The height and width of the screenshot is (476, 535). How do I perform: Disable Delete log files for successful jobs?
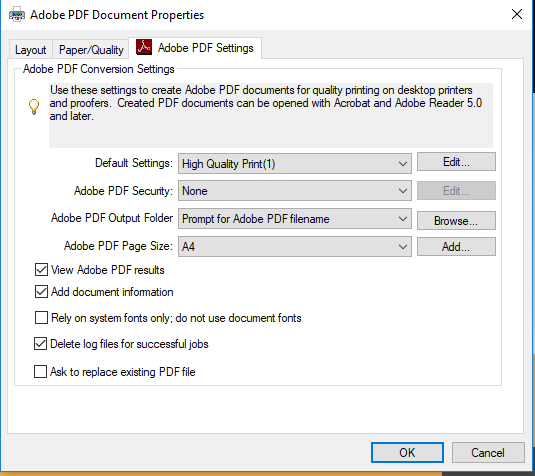(x=41, y=344)
